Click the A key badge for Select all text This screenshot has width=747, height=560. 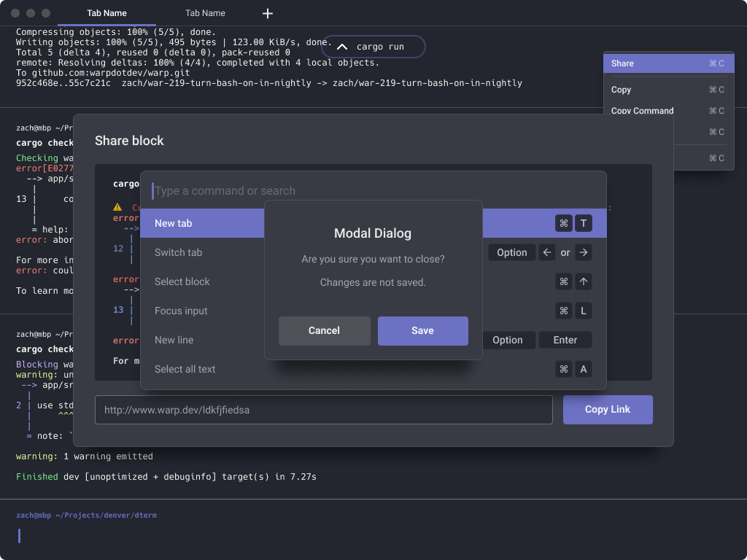(583, 369)
